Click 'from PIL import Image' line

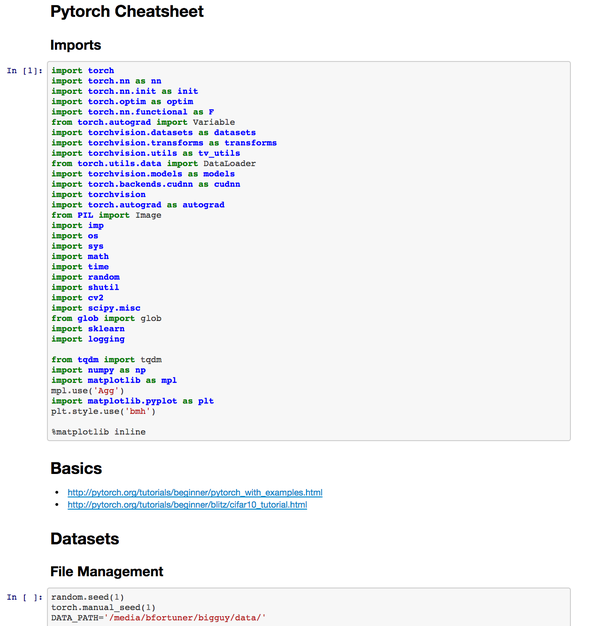(x=106, y=215)
